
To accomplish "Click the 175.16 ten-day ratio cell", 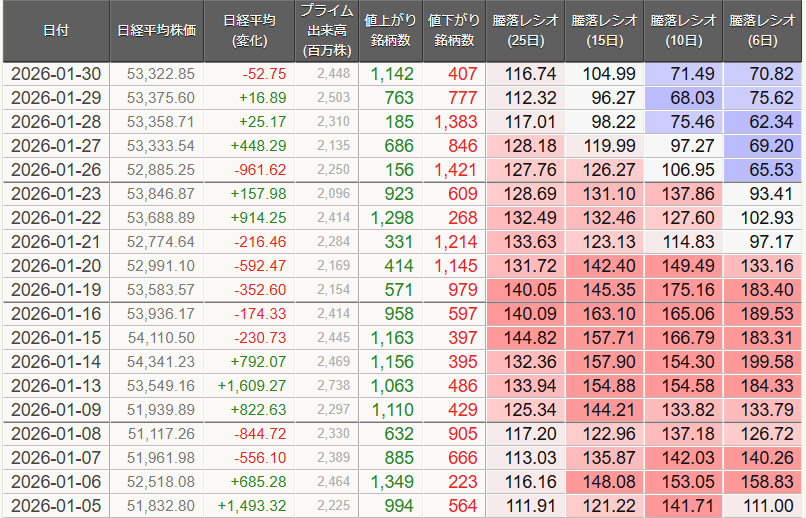I will click(685, 289).
